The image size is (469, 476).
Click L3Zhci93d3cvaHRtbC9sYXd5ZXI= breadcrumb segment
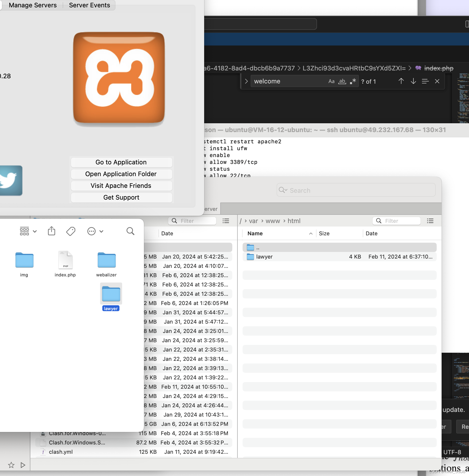354,68
